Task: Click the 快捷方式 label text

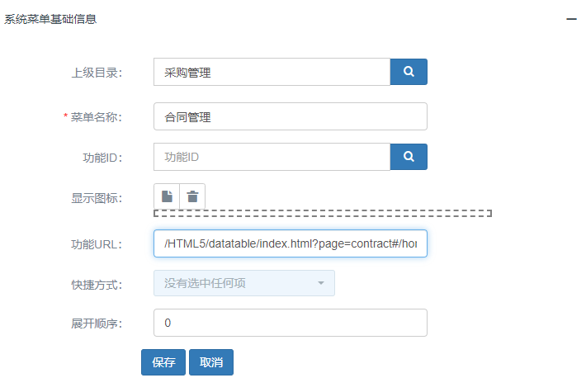Action: [x=97, y=285]
